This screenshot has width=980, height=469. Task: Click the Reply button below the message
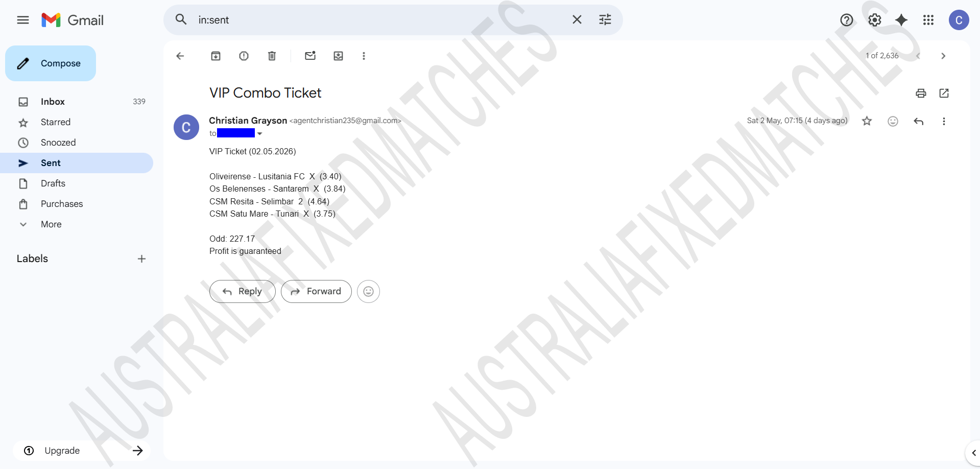[243, 291]
